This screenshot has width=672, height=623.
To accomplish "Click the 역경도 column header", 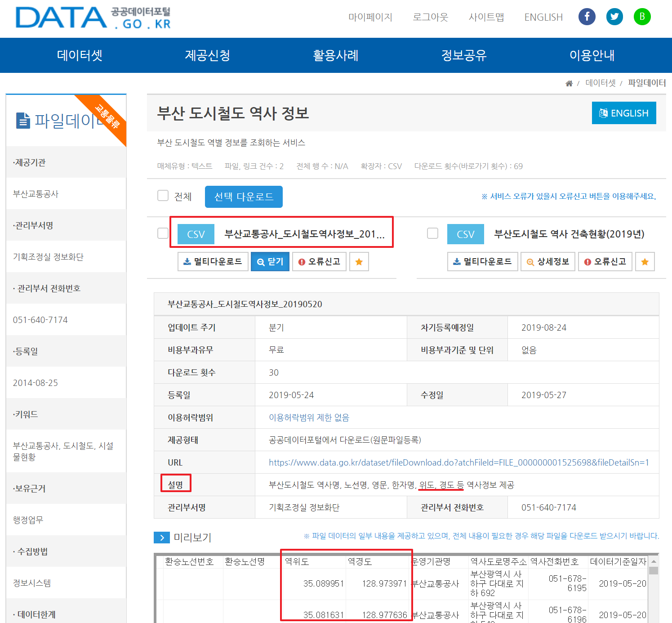I will pyautogui.click(x=360, y=561).
